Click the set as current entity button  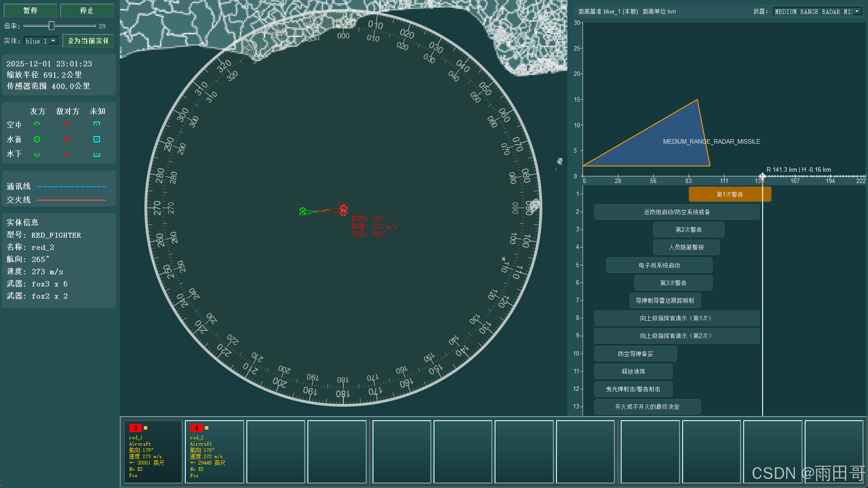pyautogui.click(x=88, y=41)
